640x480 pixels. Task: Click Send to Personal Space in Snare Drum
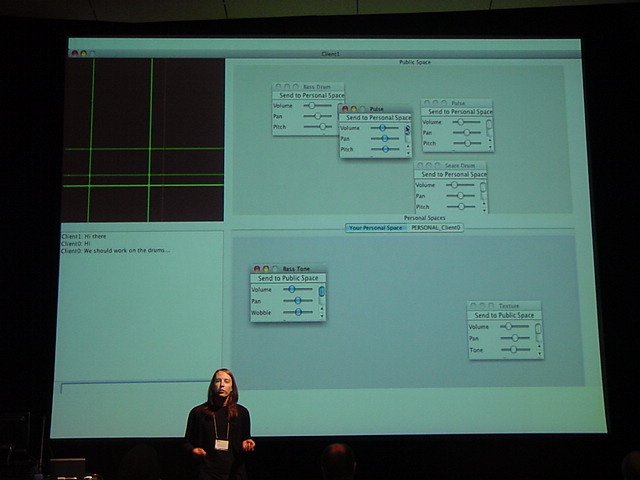[x=451, y=174]
